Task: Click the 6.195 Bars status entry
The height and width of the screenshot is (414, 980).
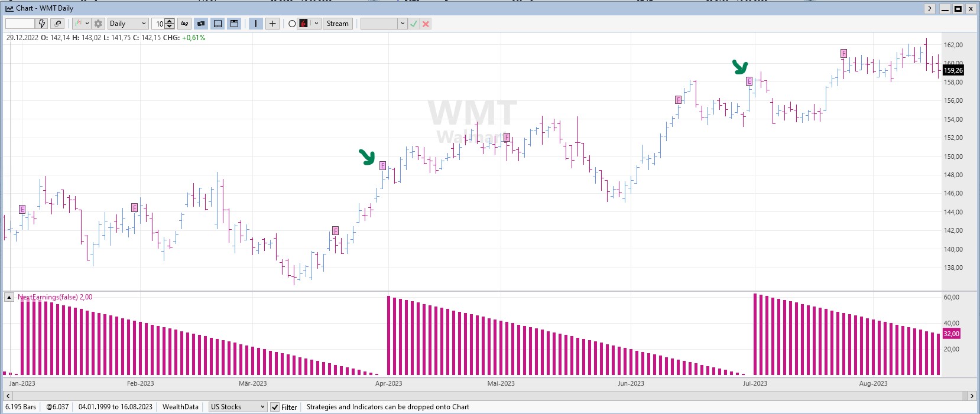Action: pos(21,407)
